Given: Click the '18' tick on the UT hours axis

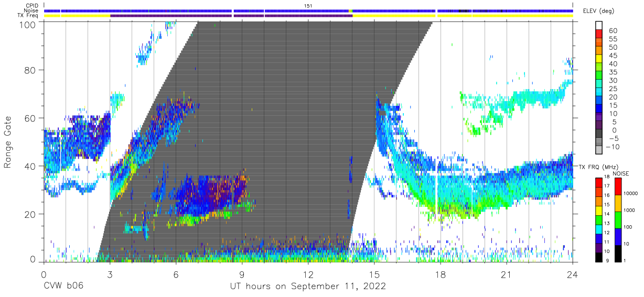Looking at the screenshot, I should pos(440,274).
